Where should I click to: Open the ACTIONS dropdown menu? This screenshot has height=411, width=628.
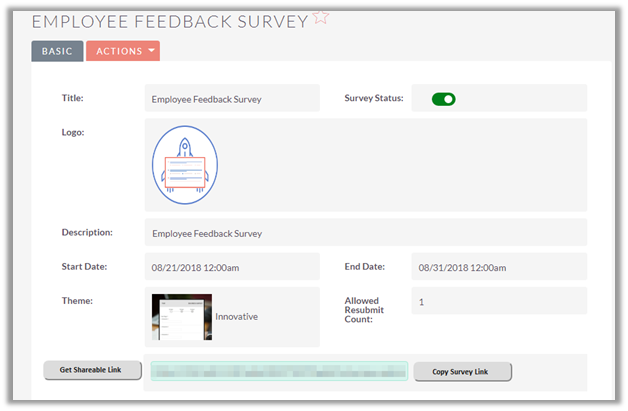[123, 51]
